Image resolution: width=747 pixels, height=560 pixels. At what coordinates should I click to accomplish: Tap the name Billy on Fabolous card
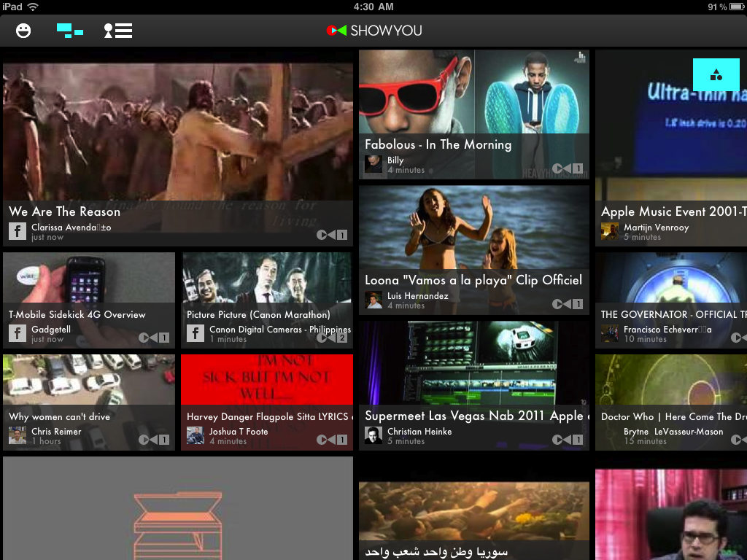pyautogui.click(x=395, y=160)
